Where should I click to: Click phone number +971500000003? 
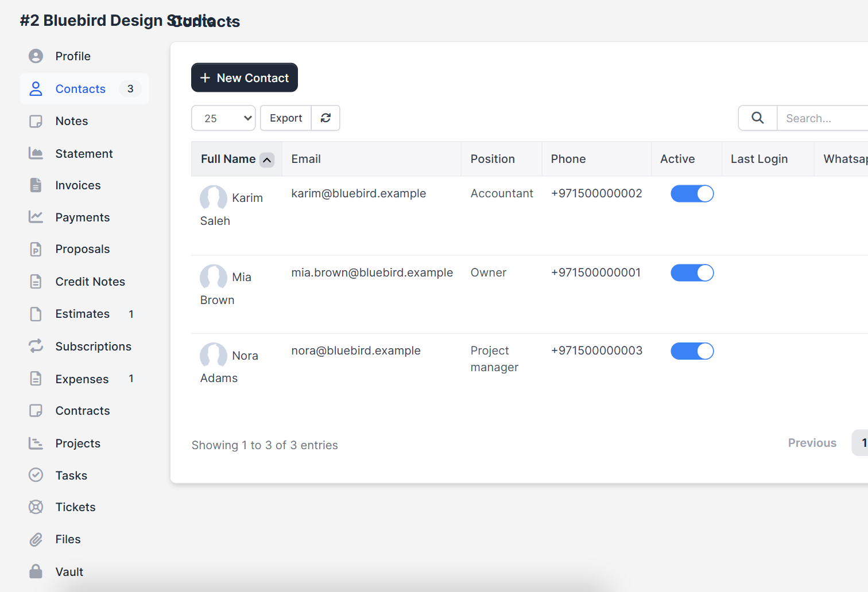[596, 350]
